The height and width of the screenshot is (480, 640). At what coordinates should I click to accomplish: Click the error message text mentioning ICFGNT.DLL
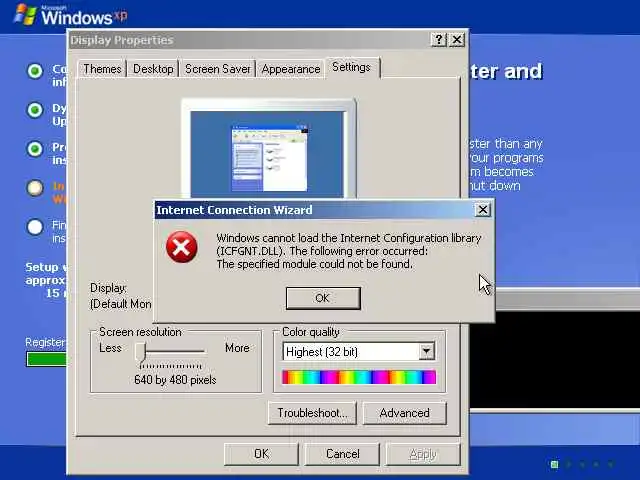[349, 251]
